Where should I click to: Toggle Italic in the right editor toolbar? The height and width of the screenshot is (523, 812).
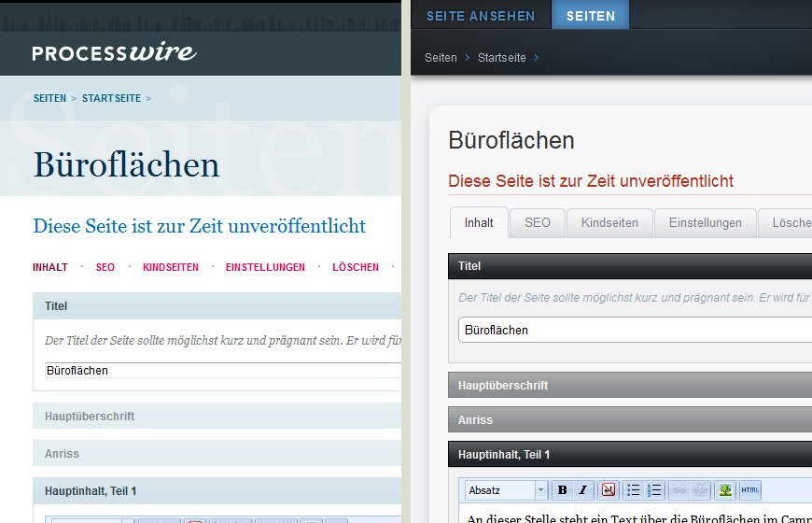[x=583, y=489]
